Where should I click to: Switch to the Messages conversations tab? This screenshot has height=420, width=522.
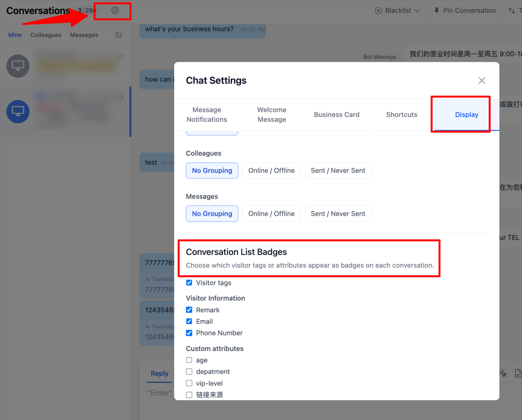pyautogui.click(x=84, y=35)
